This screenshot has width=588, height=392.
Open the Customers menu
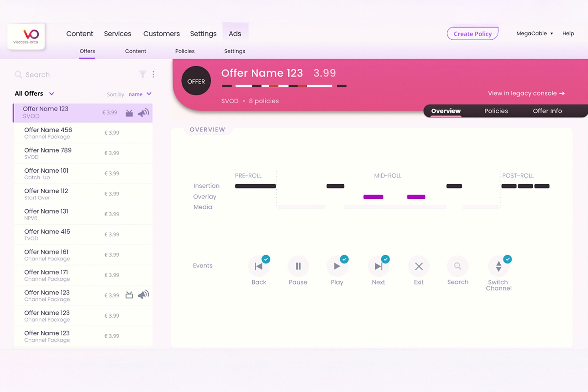pos(161,34)
